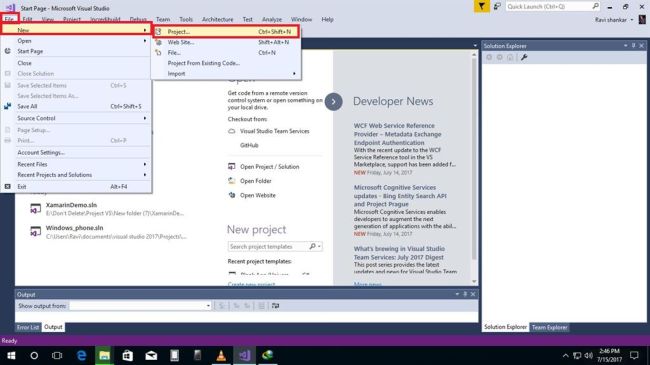Click the circular arrow beside Developer News
The image size is (650, 365).
click(333, 102)
